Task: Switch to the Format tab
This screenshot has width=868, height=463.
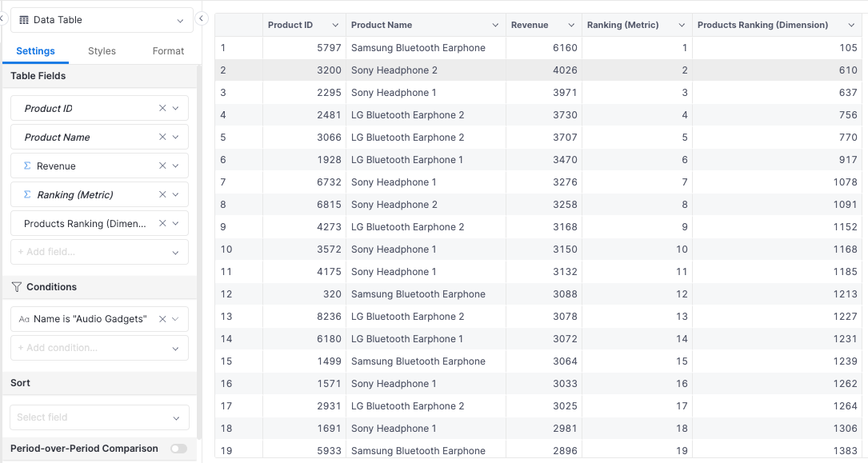Action: [x=168, y=51]
